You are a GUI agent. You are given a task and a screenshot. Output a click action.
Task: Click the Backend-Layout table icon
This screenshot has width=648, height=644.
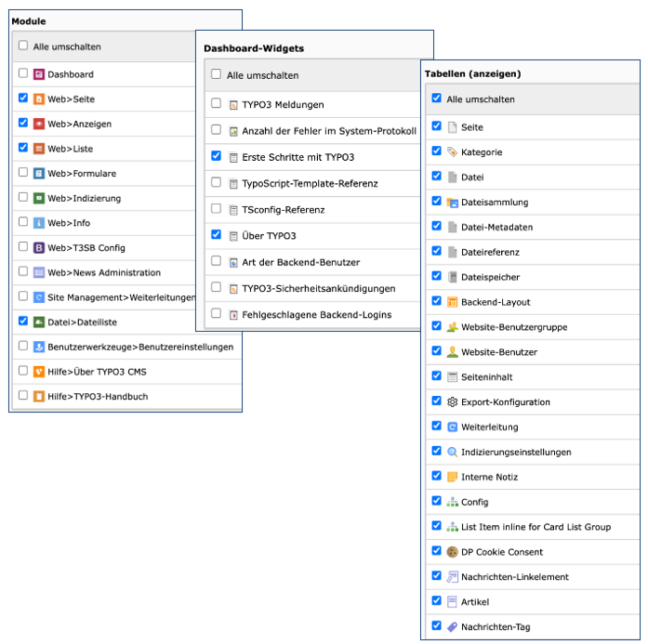(x=452, y=302)
